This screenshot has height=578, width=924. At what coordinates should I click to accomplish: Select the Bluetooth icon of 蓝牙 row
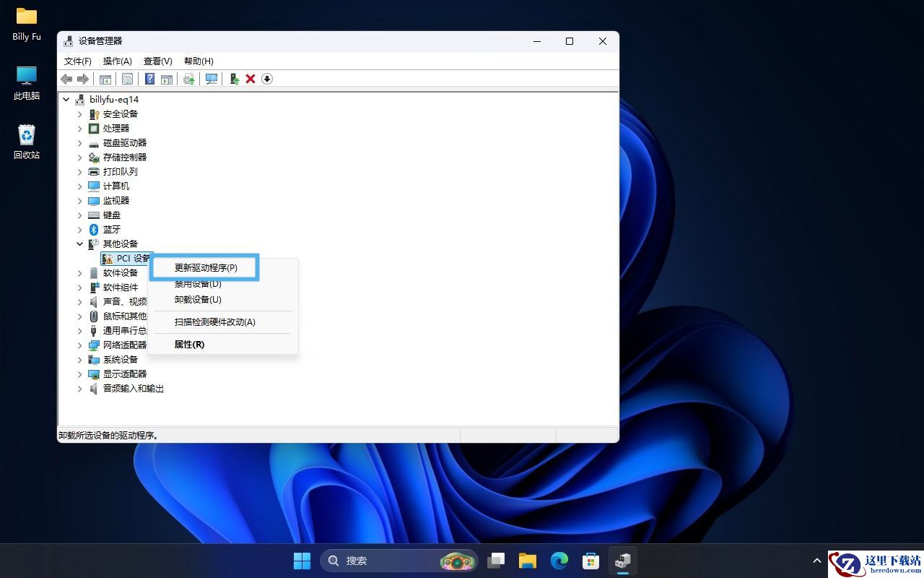click(x=94, y=229)
